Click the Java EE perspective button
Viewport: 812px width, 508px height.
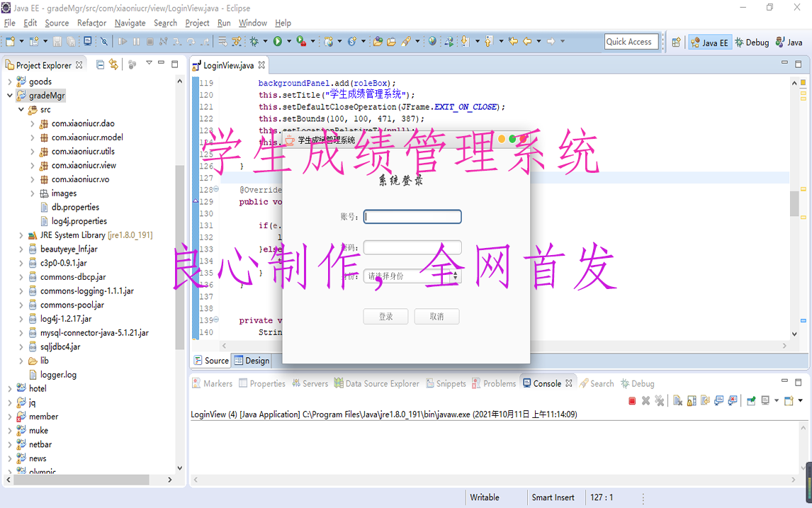pyautogui.click(x=709, y=43)
